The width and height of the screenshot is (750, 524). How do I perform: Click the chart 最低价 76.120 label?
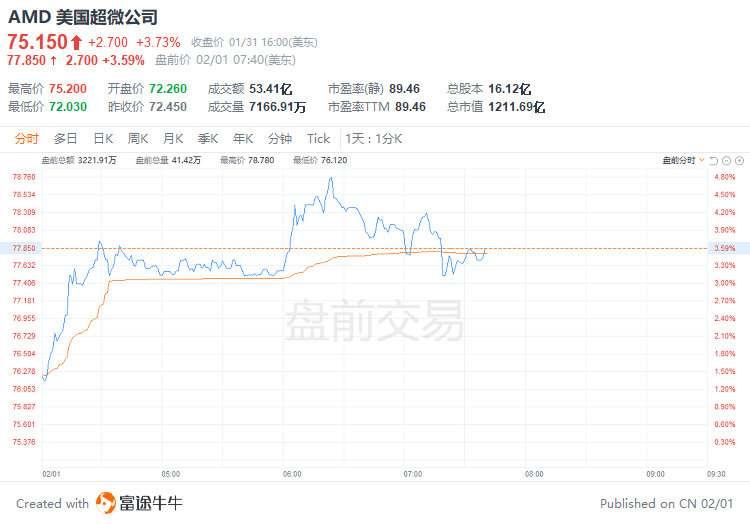coord(320,160)
